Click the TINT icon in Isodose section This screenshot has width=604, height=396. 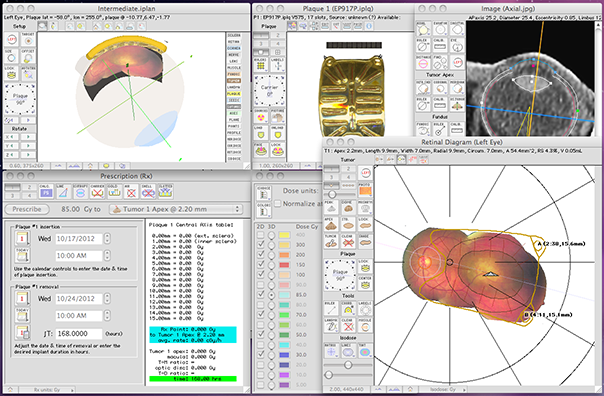(x=365, y=351)
